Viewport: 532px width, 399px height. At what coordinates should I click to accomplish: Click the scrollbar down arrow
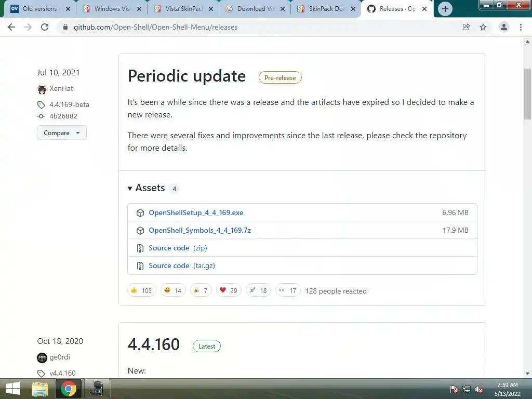(527, 374)
